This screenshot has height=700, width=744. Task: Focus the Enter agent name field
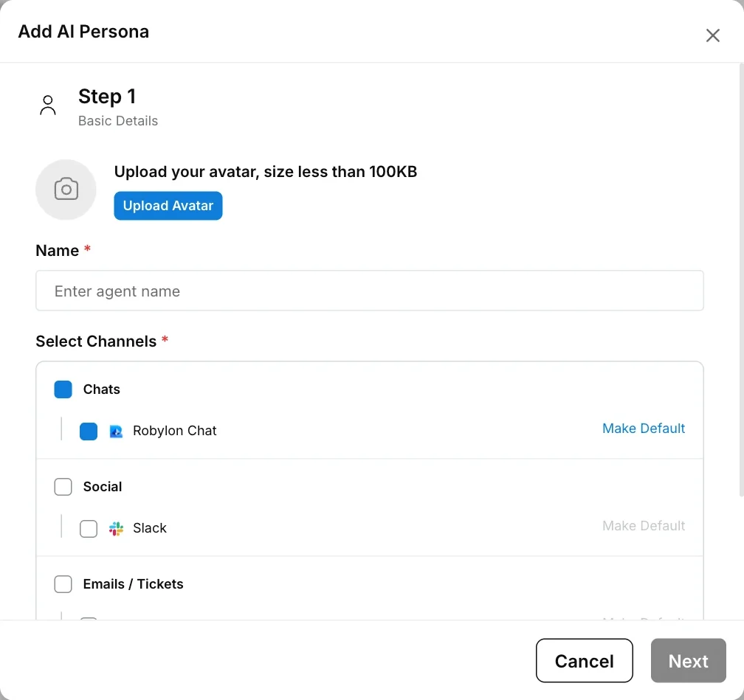[x=369, y=291]
